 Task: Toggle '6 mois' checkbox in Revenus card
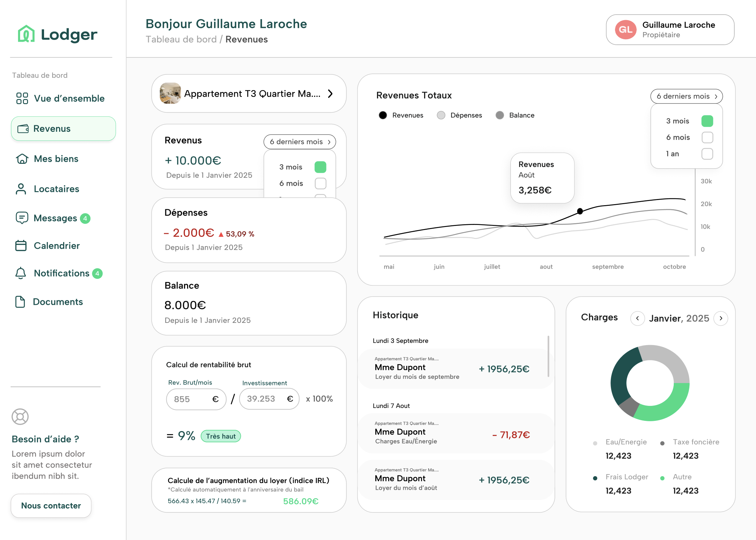[x=320, y=183]
